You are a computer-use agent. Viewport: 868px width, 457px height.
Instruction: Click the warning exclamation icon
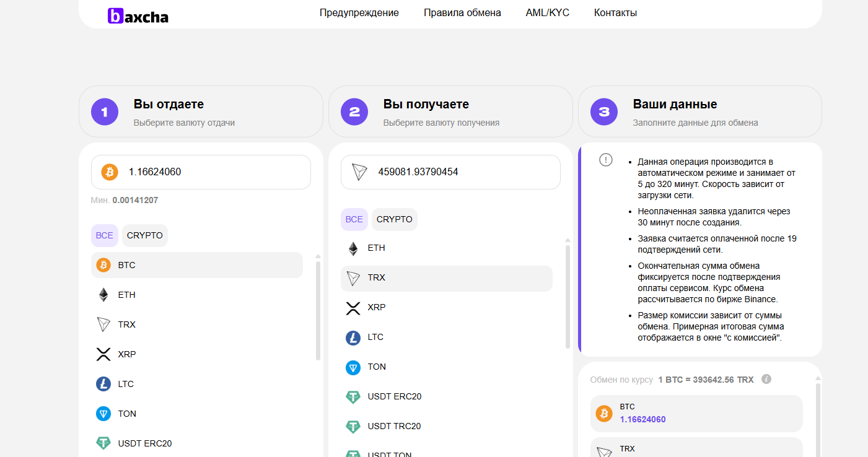pyautogui.click(x=606, y=160)
